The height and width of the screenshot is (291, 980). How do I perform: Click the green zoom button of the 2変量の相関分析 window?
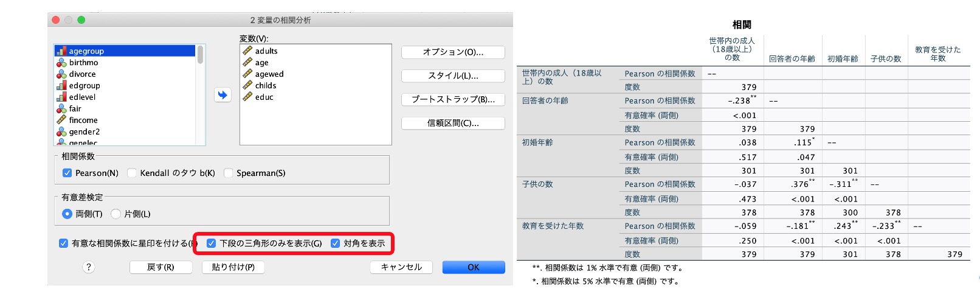(81, 20)
